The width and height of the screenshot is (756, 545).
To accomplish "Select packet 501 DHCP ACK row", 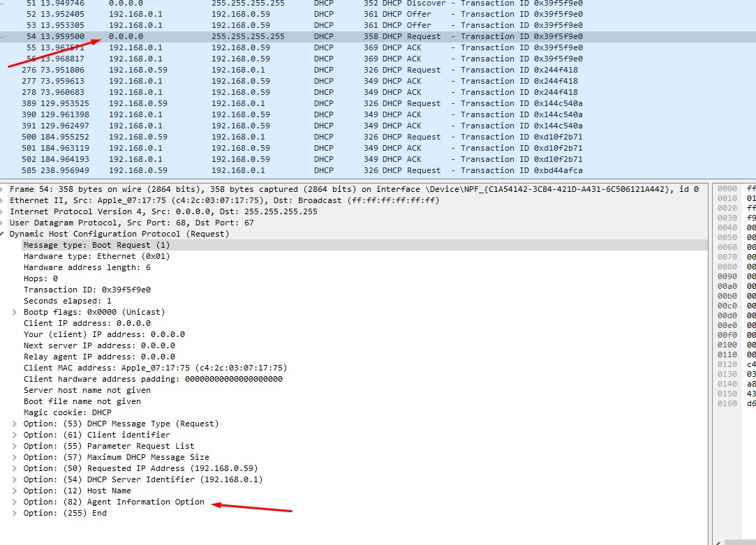I will (378, 148).
